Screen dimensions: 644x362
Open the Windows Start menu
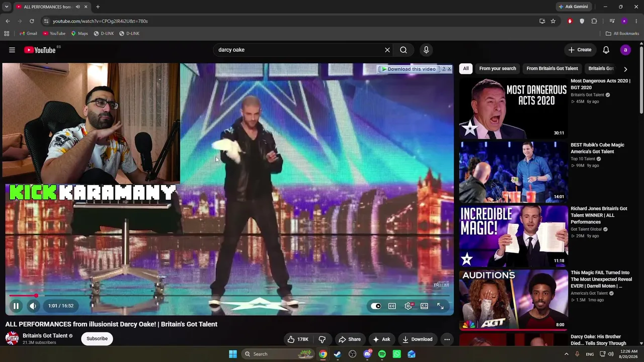pyautogui.click(x=233, y=354)
